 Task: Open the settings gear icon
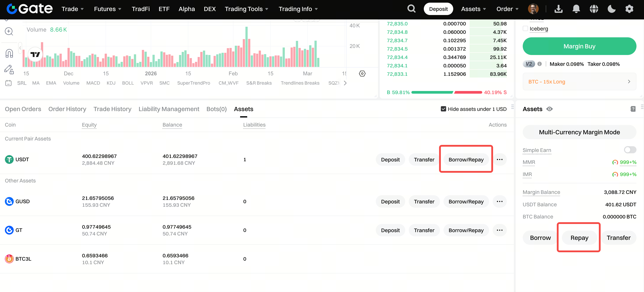point(629,9)
